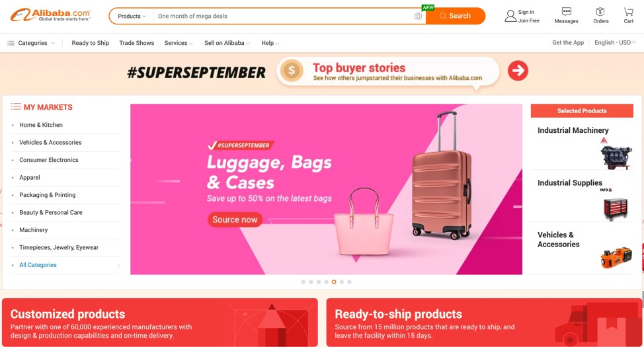
Task: Expand the Categories menu
Action: (31, 43)
